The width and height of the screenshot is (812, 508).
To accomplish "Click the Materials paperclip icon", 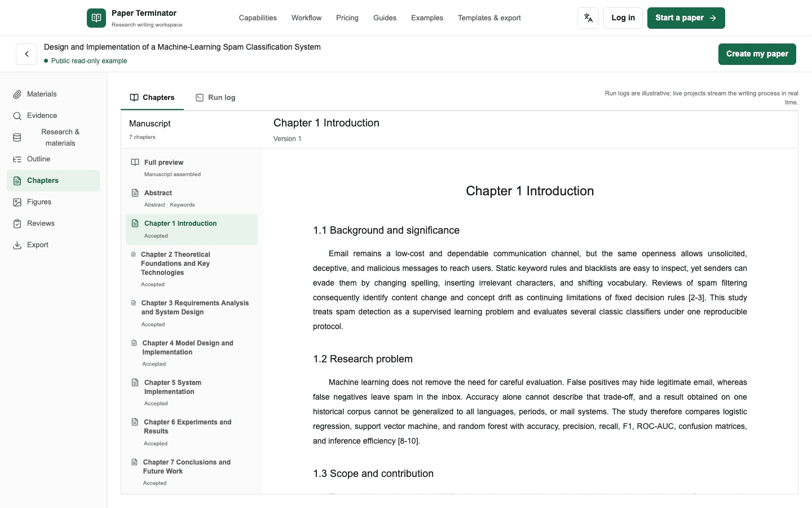I will coord(17,94).
